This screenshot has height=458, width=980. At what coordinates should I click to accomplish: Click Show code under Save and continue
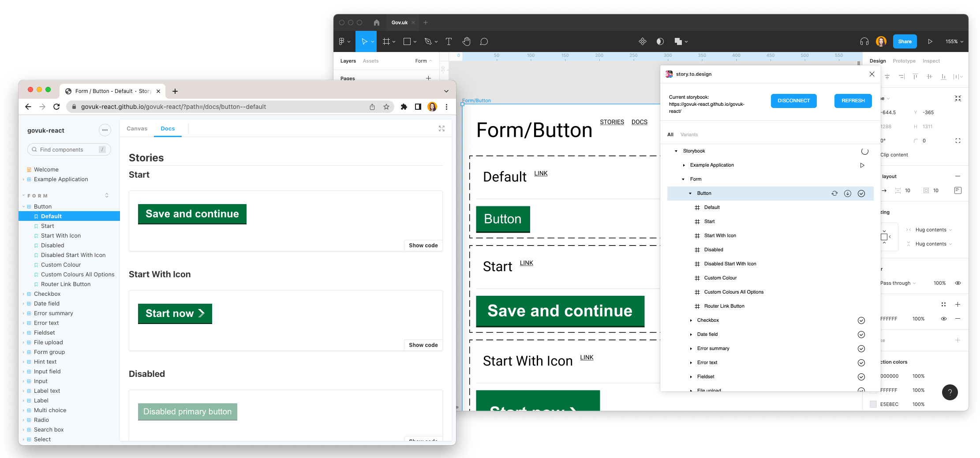[423, 246]
